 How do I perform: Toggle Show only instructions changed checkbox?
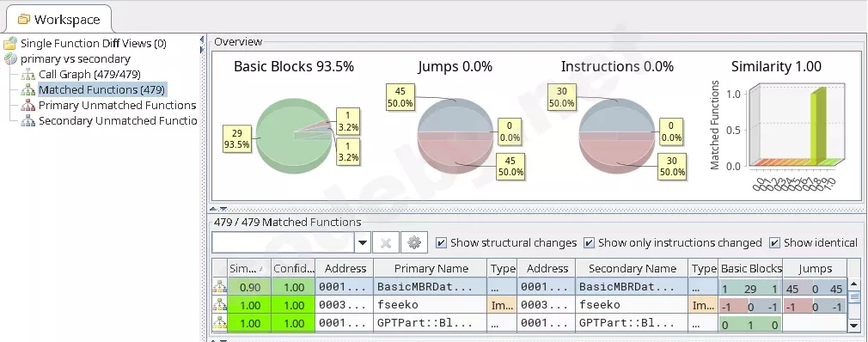pos(589,242)
